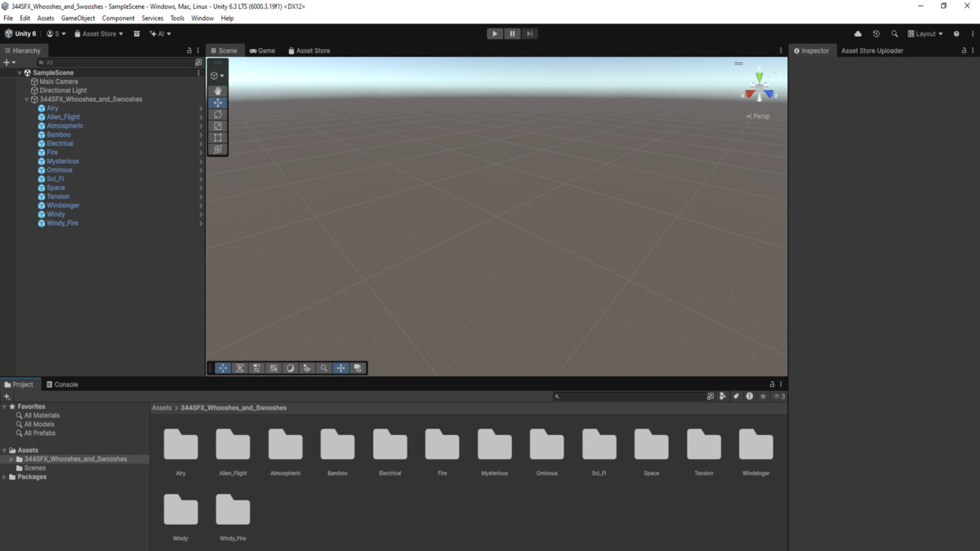Screen dimensions: 980x551
Task: Toggle the Hierarchy panel lock
Action: tap(189, 51)
